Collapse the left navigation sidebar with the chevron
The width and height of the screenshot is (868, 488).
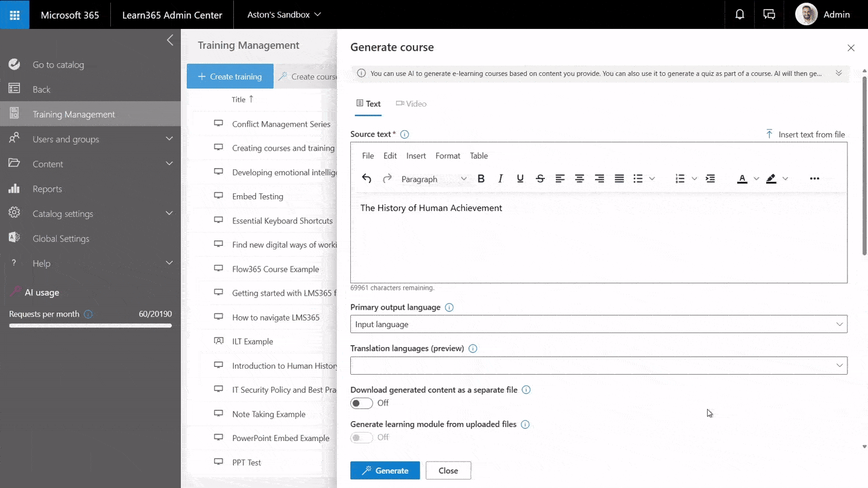click(170, 40)
